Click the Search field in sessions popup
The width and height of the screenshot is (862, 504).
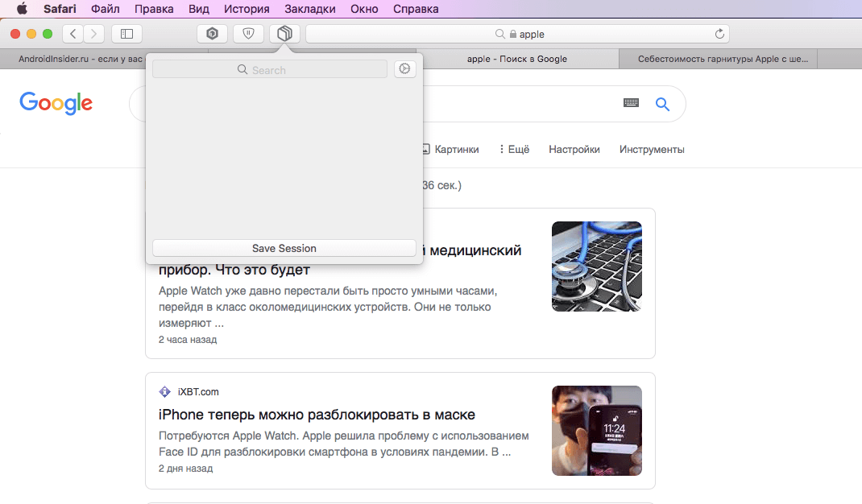point(270,70)
